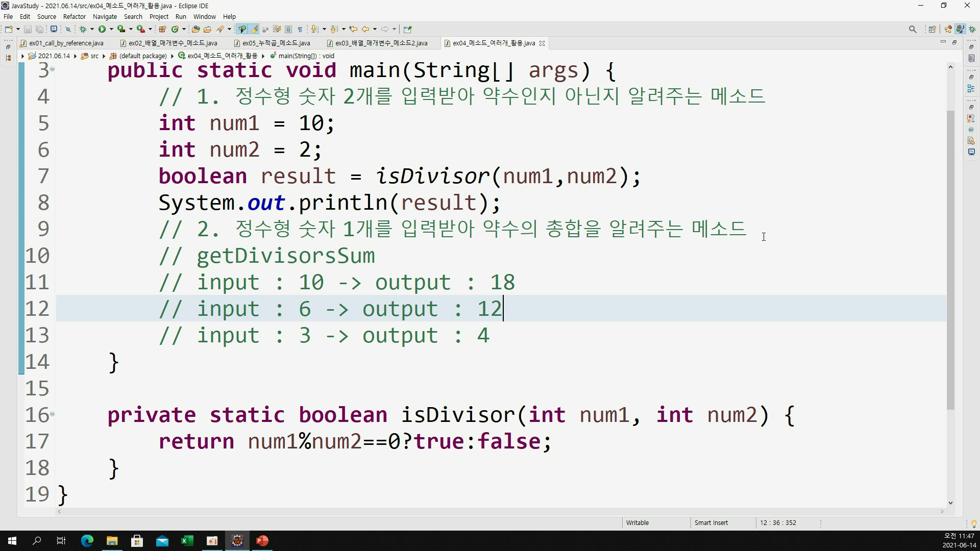Open the Refactor menu
Screen dimensions: 980x551
tap(74, 16)
